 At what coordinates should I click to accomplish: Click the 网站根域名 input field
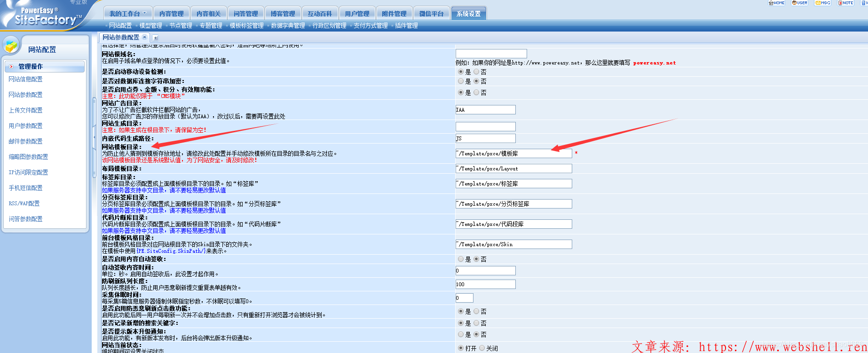click(491, 54)
